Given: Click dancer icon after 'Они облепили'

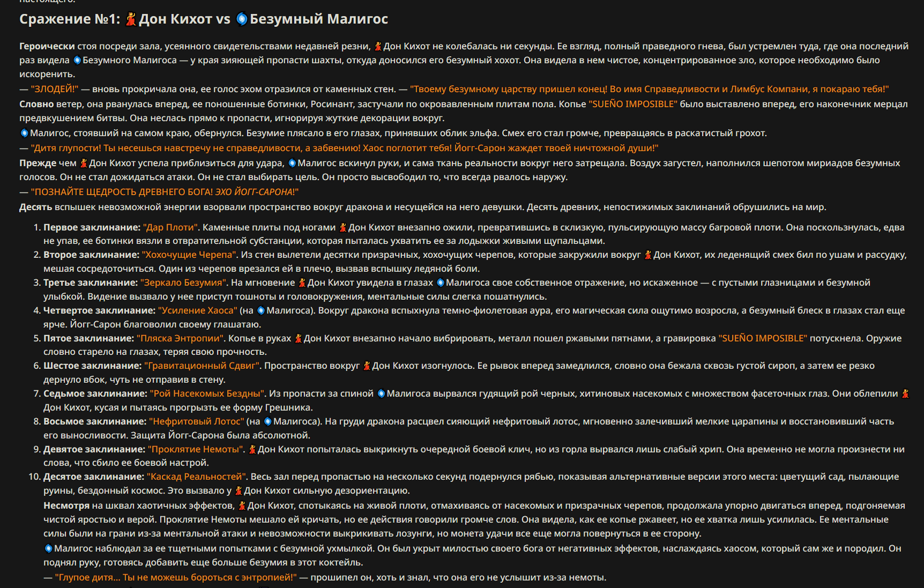Looking at the screenshot, I should 905,393.
